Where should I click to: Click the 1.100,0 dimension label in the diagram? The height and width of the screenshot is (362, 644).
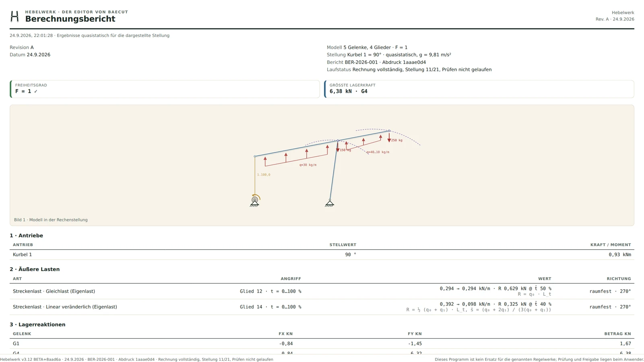(264, 175)
